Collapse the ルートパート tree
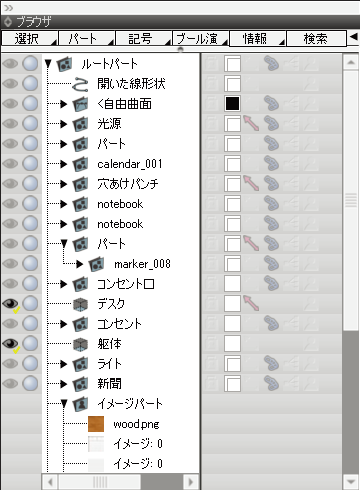This screenshot has width=361, height=490. click(x=48, y=64)
